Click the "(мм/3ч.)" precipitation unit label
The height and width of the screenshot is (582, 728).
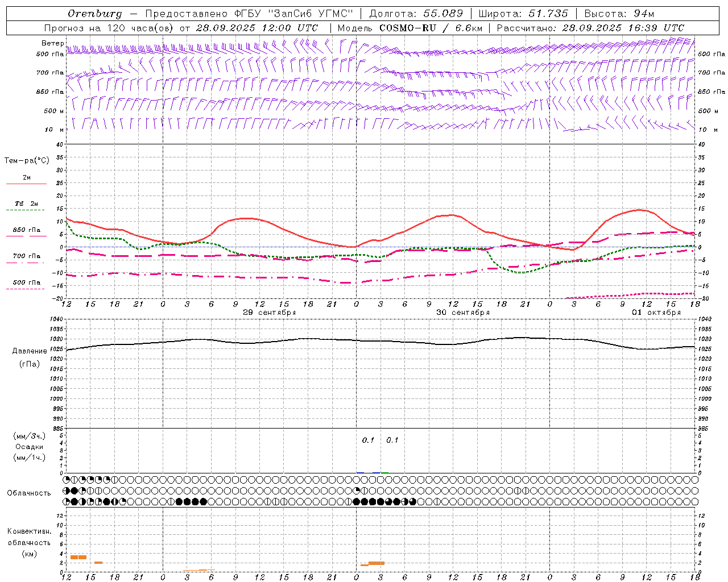coord(29,436)
